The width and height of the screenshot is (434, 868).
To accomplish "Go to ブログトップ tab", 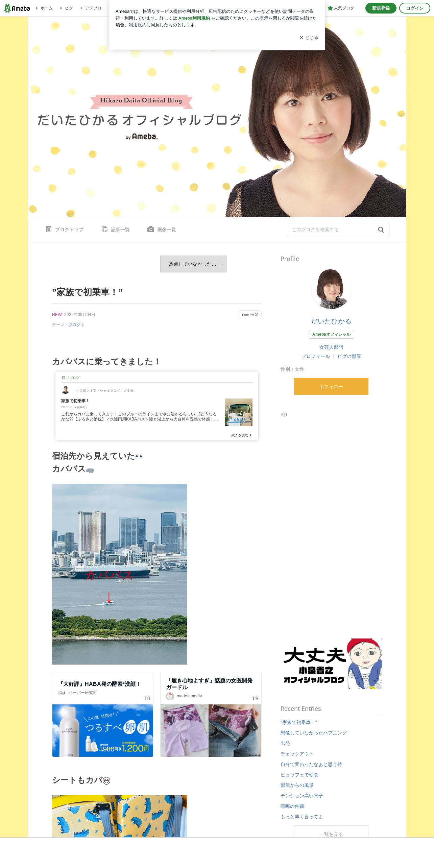I will (x=65, y=230).
